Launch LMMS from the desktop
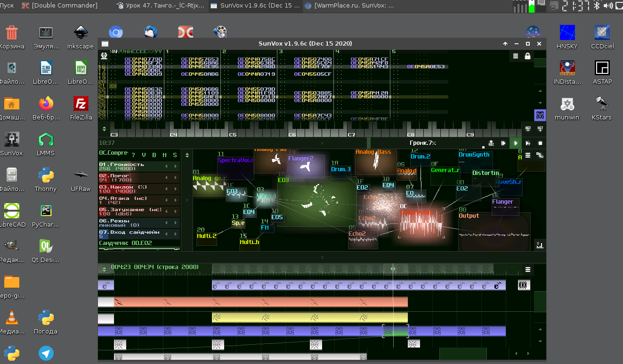 (x=46, y=141)
